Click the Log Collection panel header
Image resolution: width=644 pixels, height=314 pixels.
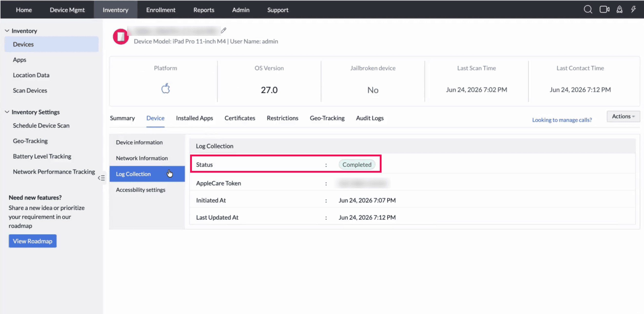(412, 146)
